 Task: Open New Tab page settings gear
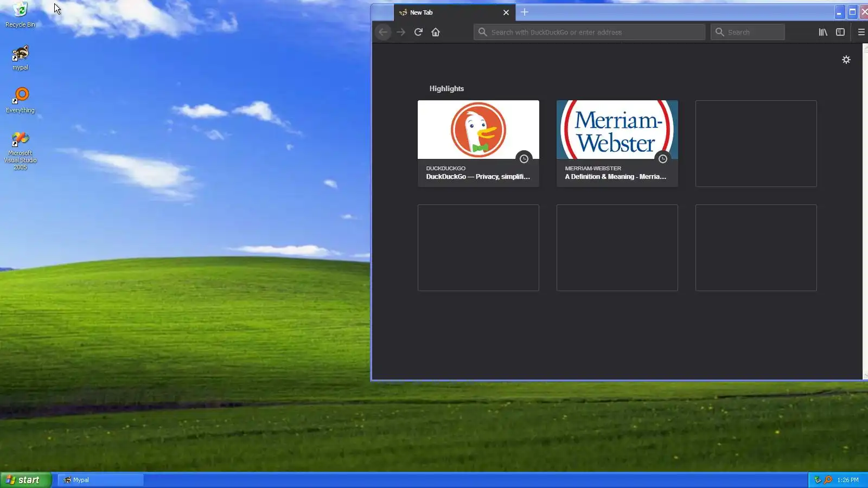click(x=846, y=60)
